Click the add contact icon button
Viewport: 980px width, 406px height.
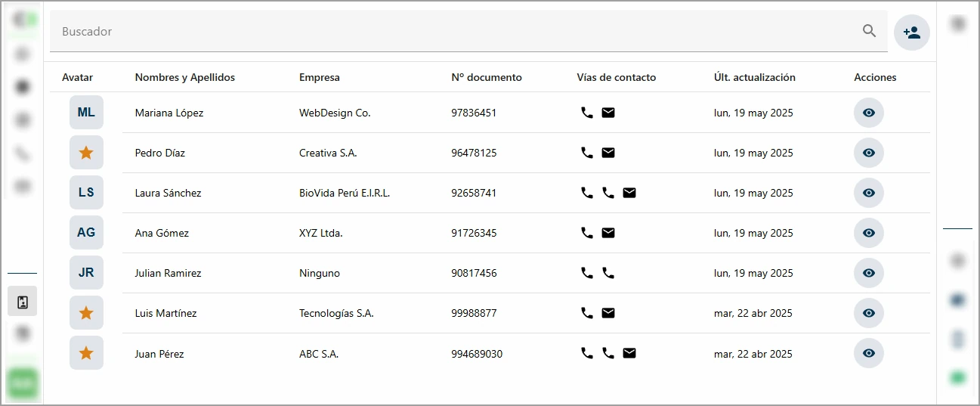tap(911, 33)
